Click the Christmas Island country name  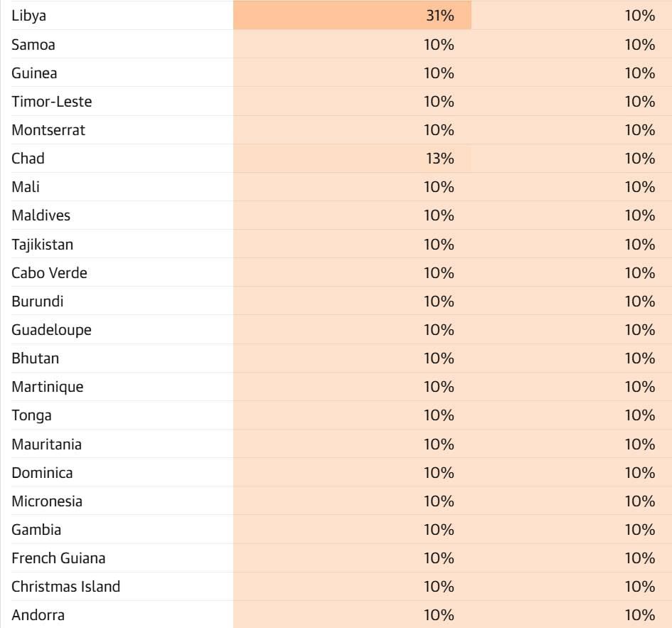click(66, 587)
